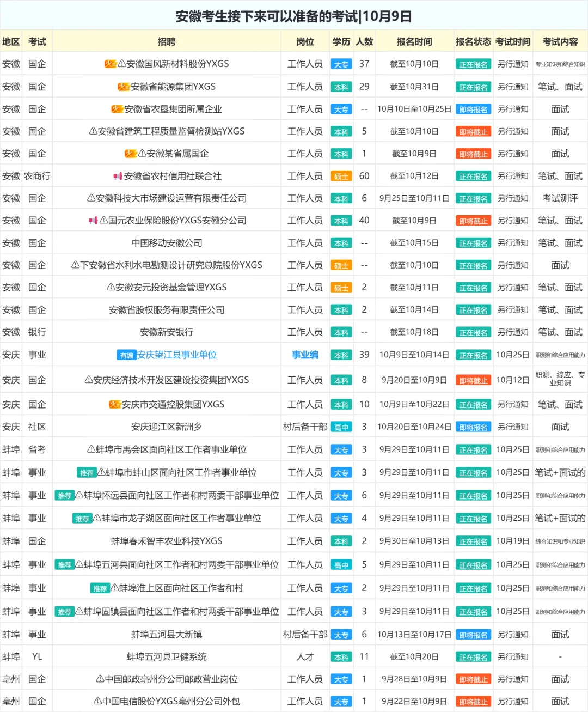Click the 即将报名 badge for 蚌埠五河县大新镇
Image resolution: width=588 pixels, height=712 pixels.
point(473,634)
